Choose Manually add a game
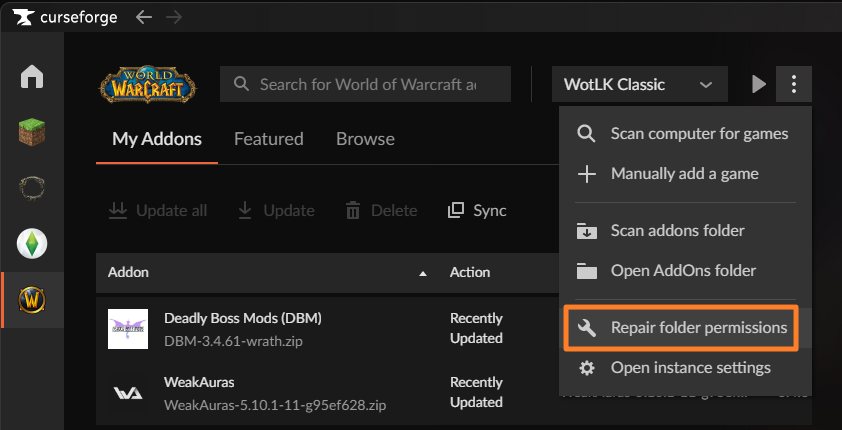The height and width of the screenshot is (430, 842). [685, 174]
